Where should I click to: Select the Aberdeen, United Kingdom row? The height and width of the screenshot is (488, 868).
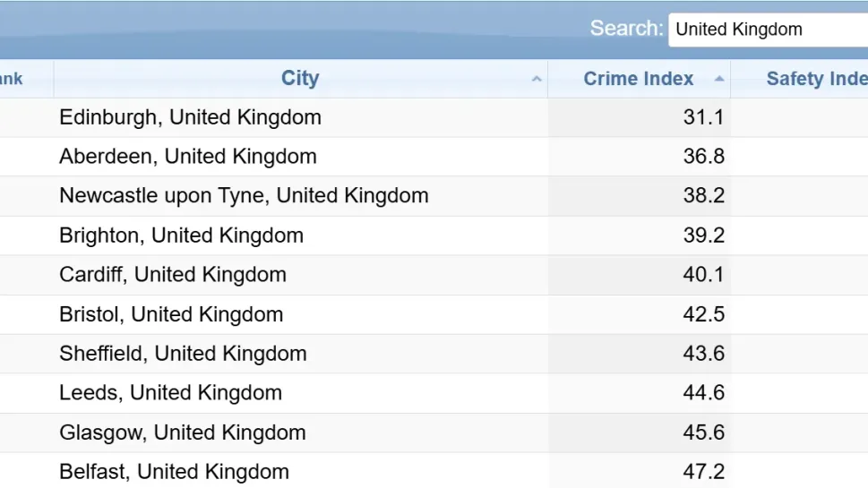coord(188,157)
